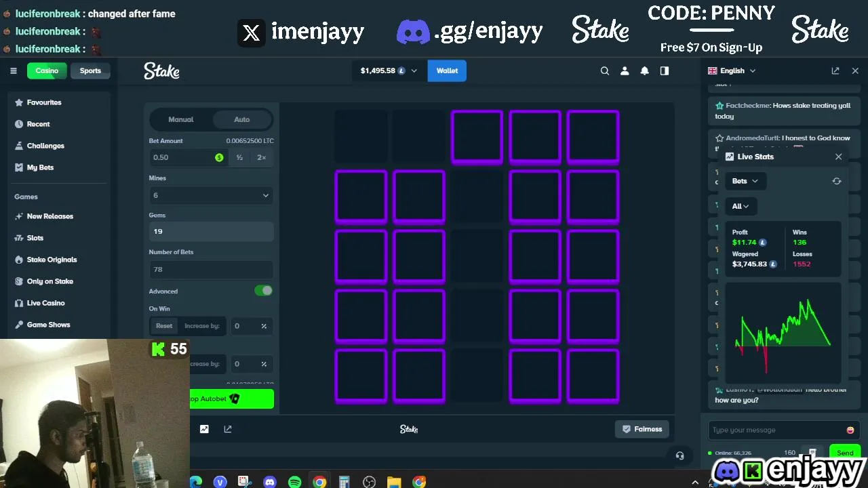This screenshot has height=488, width=868.
Task: Double the bet amount with 2×
Action: [x=262, y=157]
